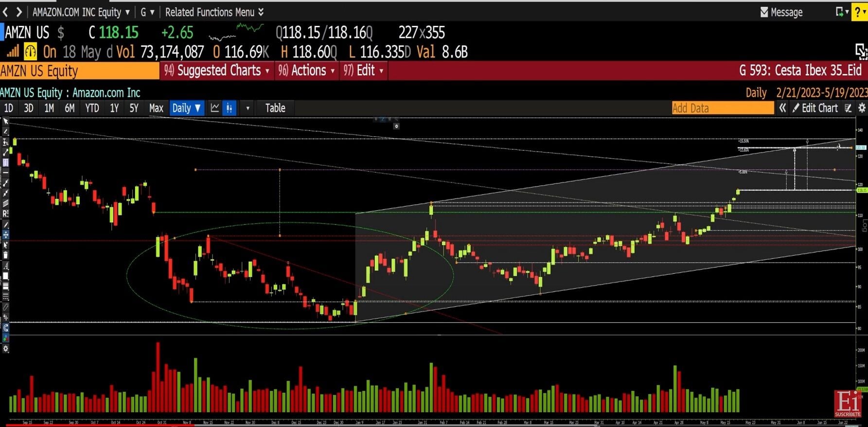The image size is (868, 427).
Task: Open the yellow help question mark
Action: point(857,12)
